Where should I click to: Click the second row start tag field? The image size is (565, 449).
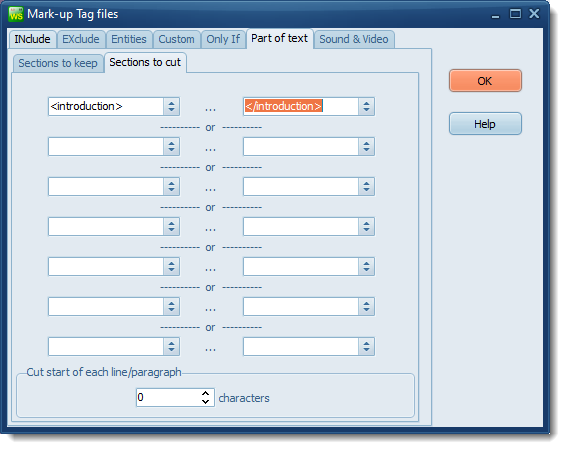tap(106, 147)
